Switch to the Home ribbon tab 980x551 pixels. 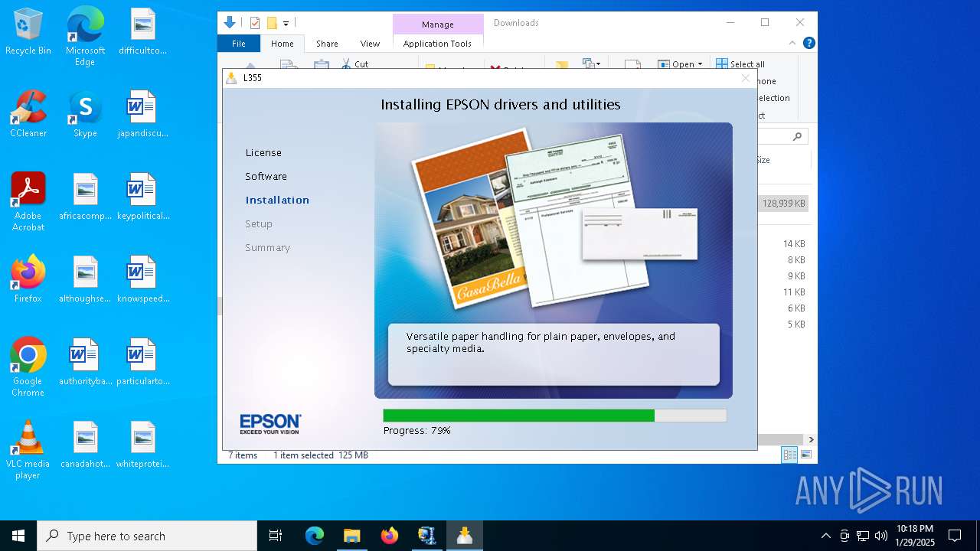(x=282, y=44)
